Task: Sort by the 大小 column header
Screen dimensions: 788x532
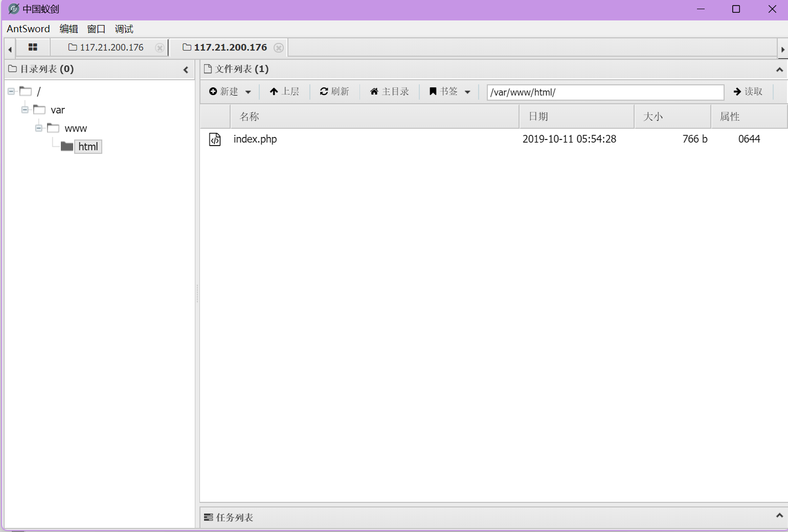Action: (x=672, y=117)
